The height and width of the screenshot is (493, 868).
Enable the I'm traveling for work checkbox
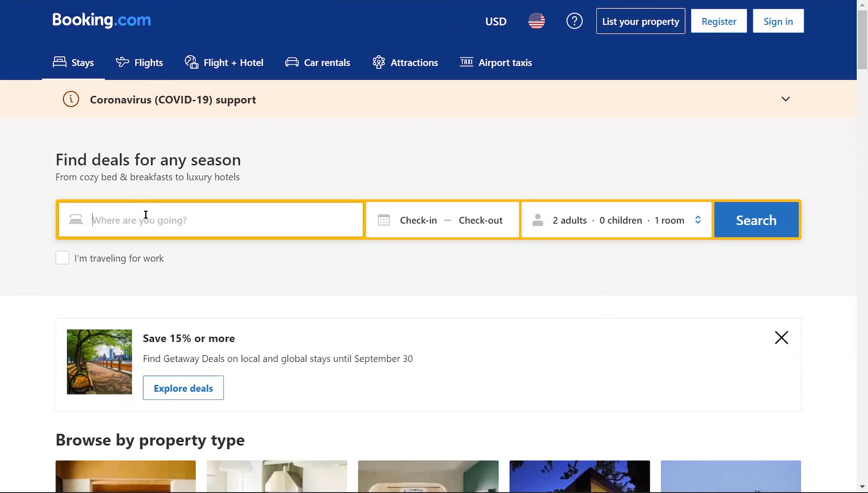(63, 258)
